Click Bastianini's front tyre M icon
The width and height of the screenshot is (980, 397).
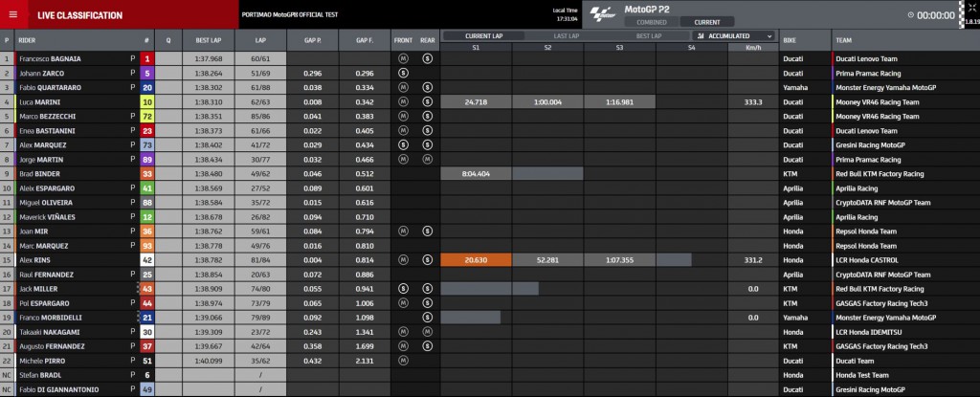click(x=403, y=131)
